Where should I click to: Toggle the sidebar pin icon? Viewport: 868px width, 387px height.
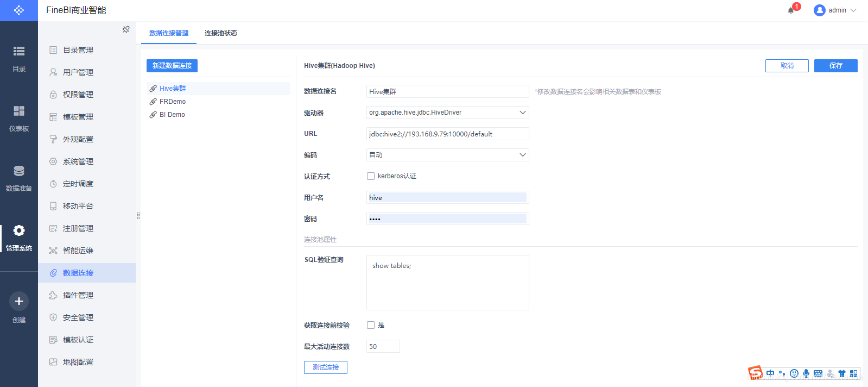pos(126,29)
